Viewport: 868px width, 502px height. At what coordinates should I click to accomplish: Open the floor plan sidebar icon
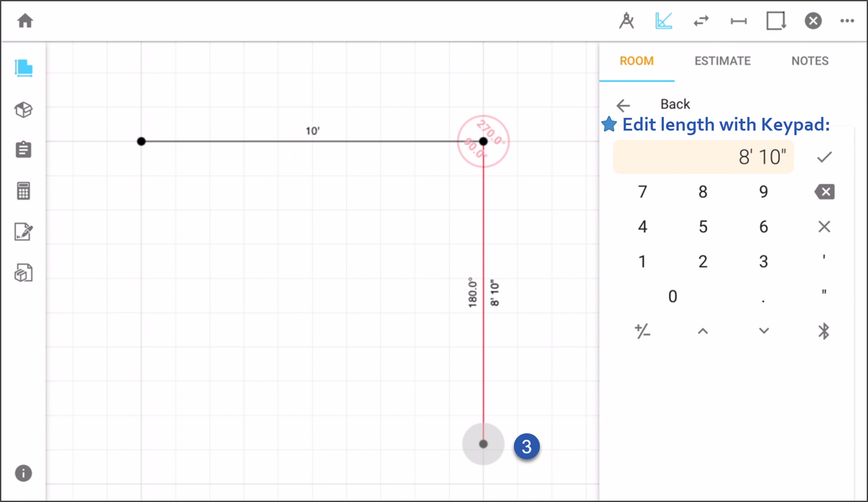pos(23,68)
